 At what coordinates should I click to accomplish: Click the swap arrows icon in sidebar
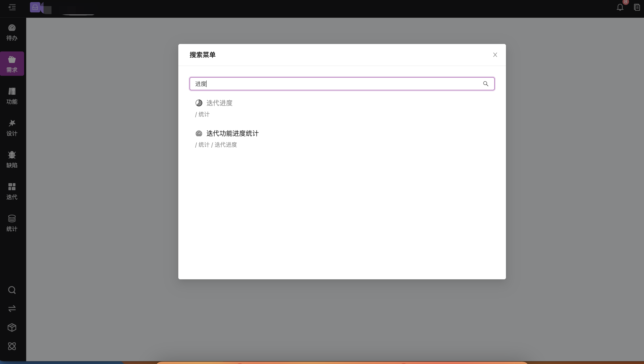click(x=12, y=309)
